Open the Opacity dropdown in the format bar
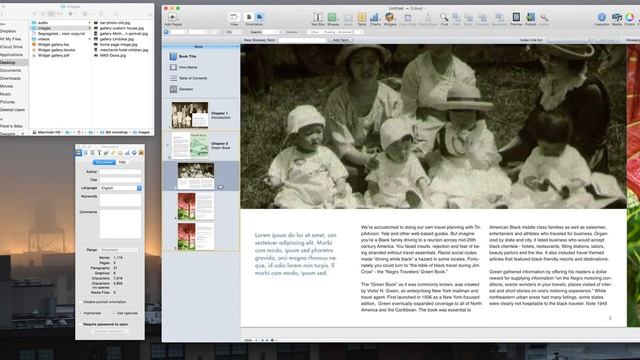This screenshot has height=360, width=640. [x=271, y=32]
